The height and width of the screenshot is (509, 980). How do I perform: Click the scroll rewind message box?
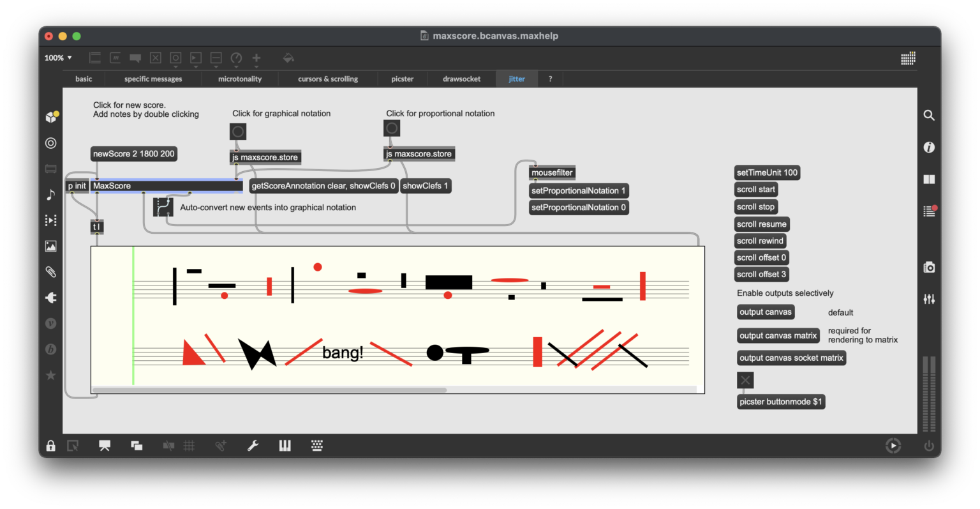tap(760, 241)
